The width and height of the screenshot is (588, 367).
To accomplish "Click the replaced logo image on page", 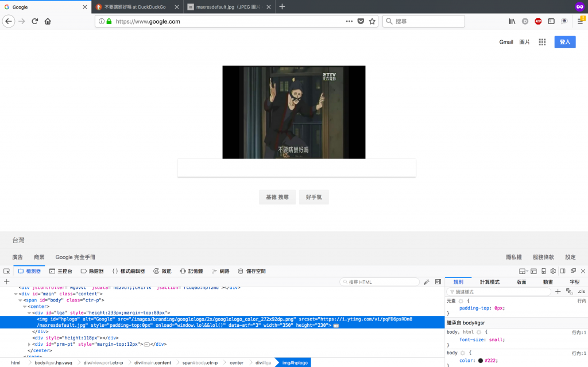I will coord(294,112).
